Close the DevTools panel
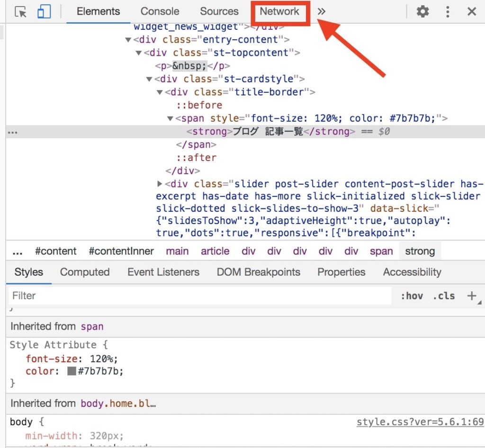 [472, 12]
